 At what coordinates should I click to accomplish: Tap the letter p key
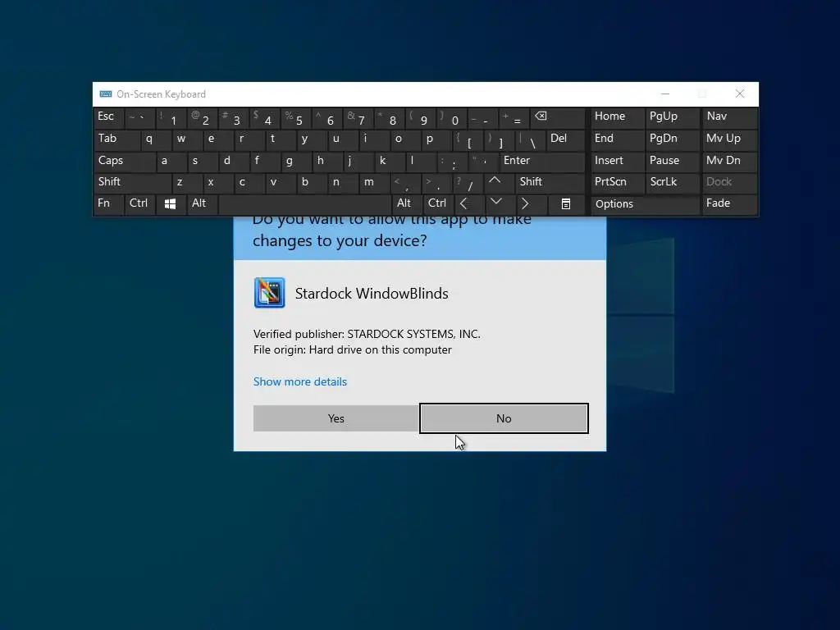[x=436, y=139]
